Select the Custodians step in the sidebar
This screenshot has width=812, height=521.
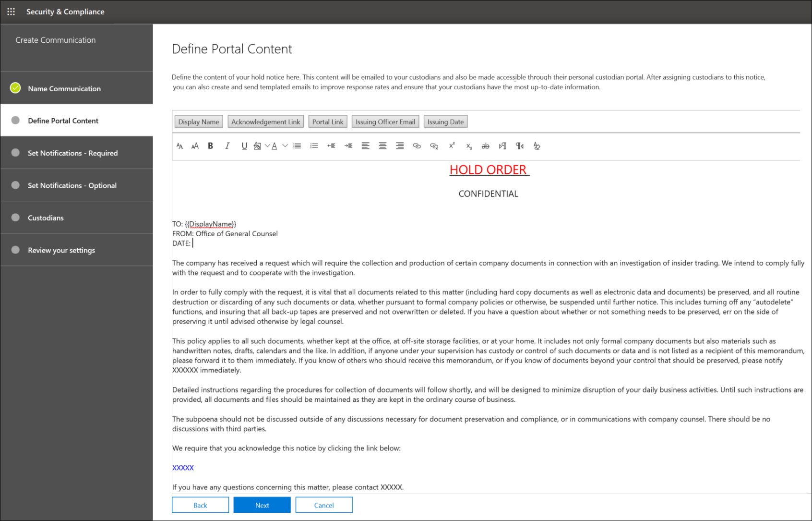(46, 218)
